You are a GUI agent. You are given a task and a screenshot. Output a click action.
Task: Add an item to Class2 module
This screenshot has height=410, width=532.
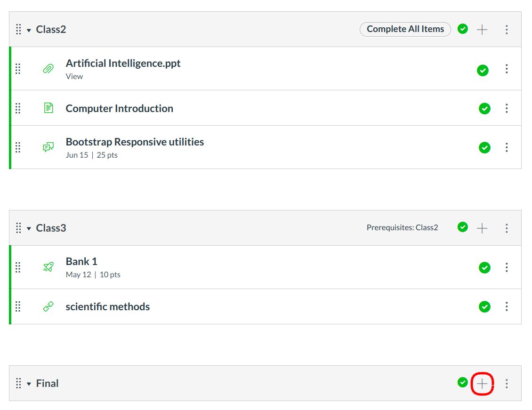pyautogui.click(x=482, y=30)
